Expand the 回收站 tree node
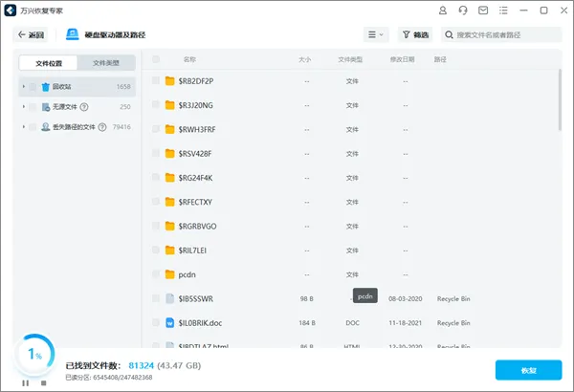 pyautogui.click(x=24, y=87)
